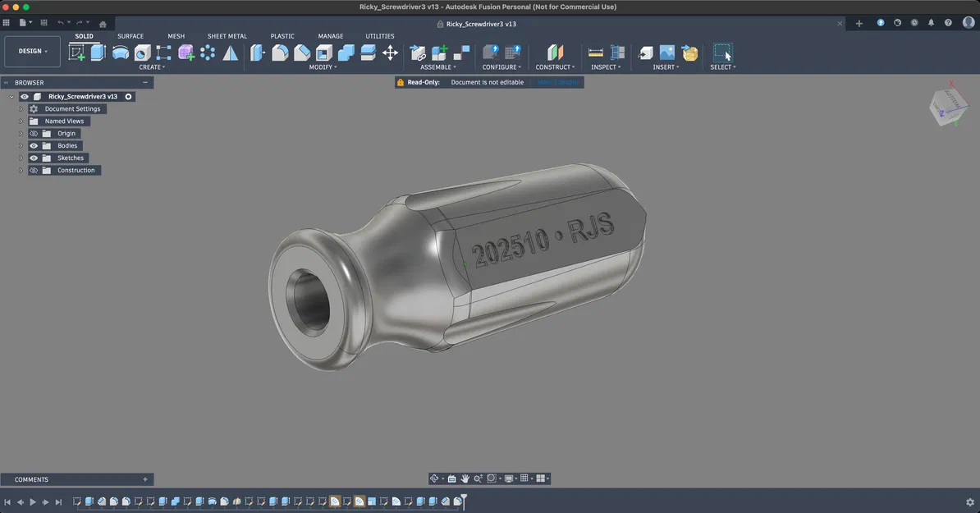Jump to the timeline beginning

coord(7,502)
